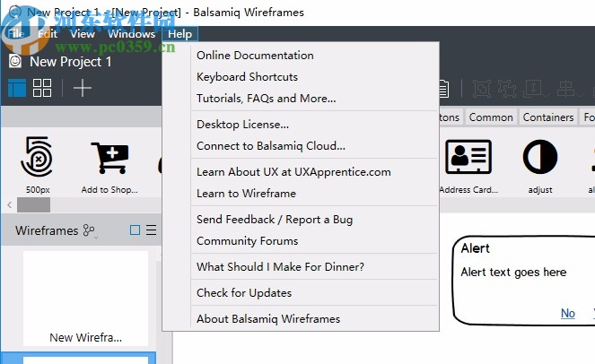Click the group selection toolbar icon
The width and height of the screenshot is (595, 364).
[x=482, y=89]
